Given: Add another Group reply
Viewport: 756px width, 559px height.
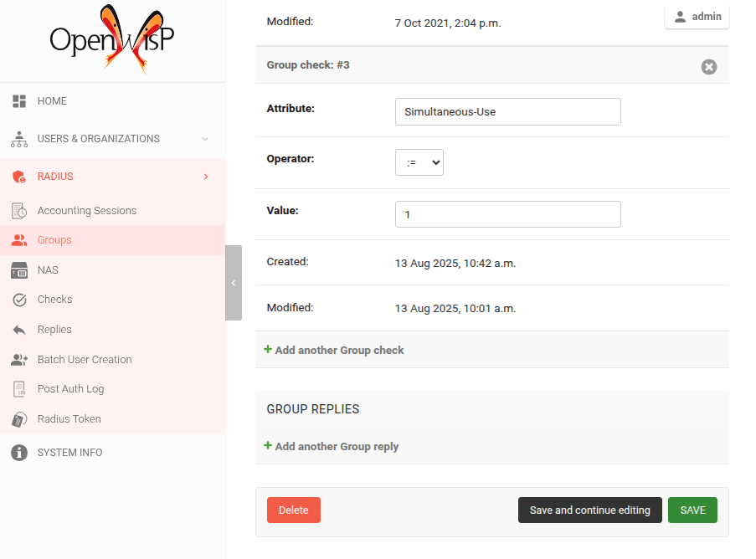Looking at the screenshot, I should point(336,446).
